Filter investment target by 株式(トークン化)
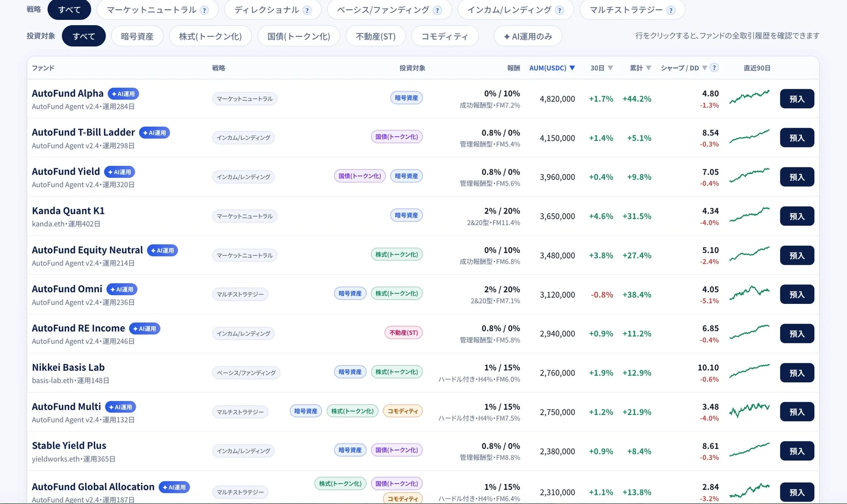The image size is (847, 504). (x=211, y=36)
